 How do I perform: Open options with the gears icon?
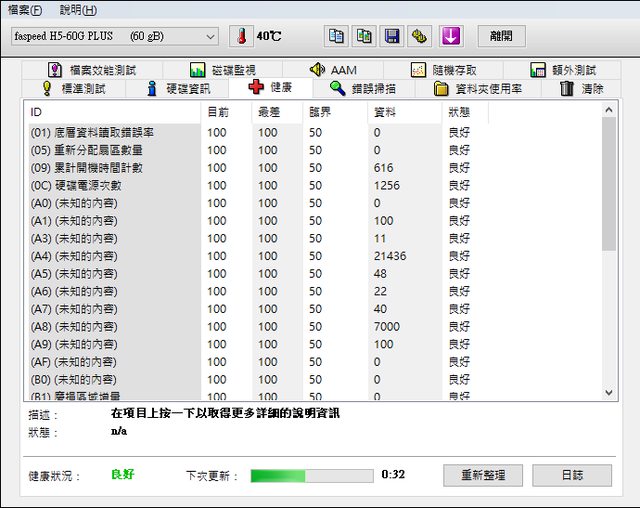(x=421, y=36)
